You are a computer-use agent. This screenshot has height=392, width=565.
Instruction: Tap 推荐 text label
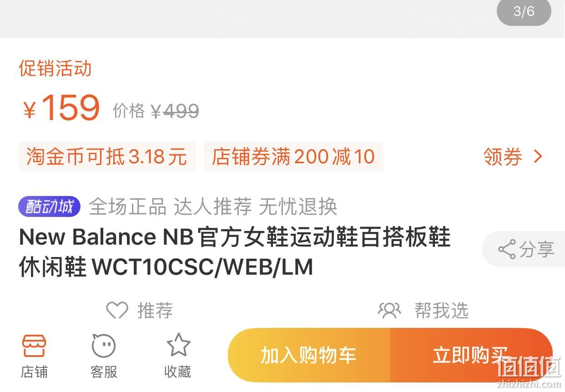[155, 311]
